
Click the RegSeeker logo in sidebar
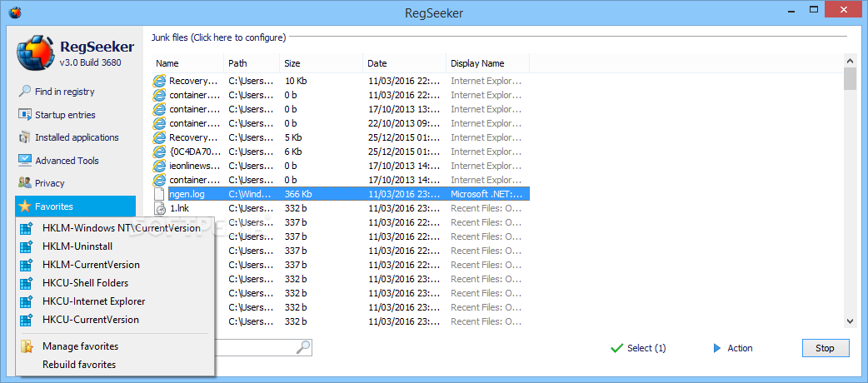(x=36, y=54)
